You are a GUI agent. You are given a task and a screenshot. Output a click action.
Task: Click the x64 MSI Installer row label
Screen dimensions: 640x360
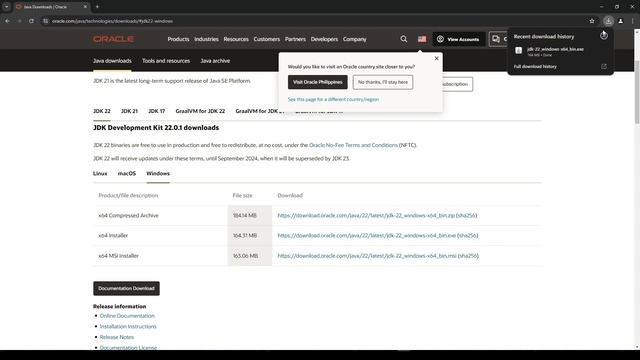click(118, 256)
